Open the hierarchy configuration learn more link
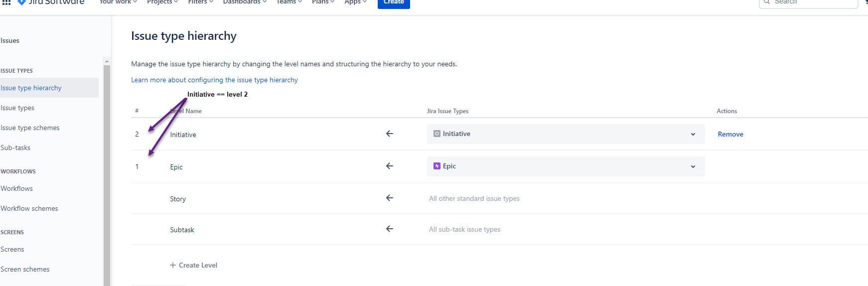The width and height of the screenshot is (868, 286). coord(214,80)
